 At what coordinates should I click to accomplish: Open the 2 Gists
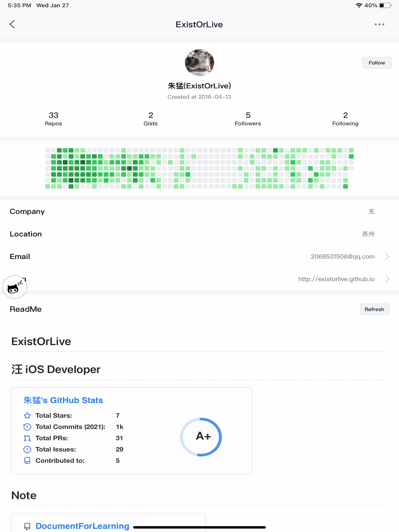click(x=150, y=119)
